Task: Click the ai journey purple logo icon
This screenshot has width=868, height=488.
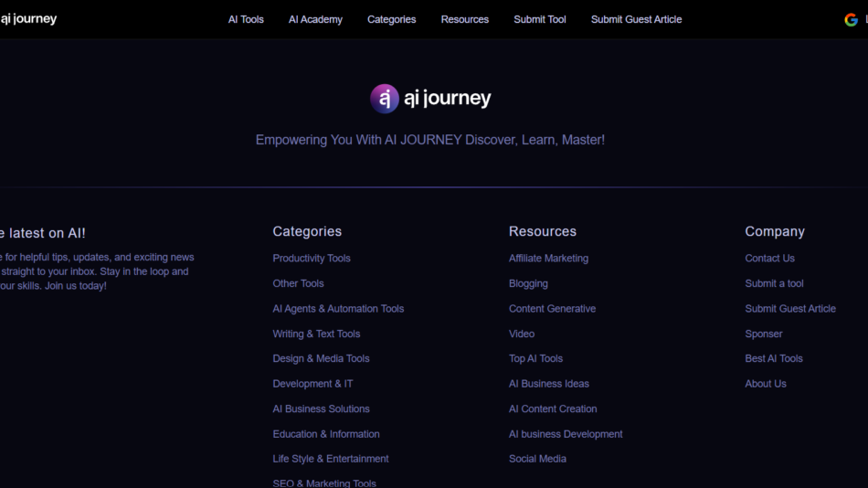Action: click(x=384, y=99)
